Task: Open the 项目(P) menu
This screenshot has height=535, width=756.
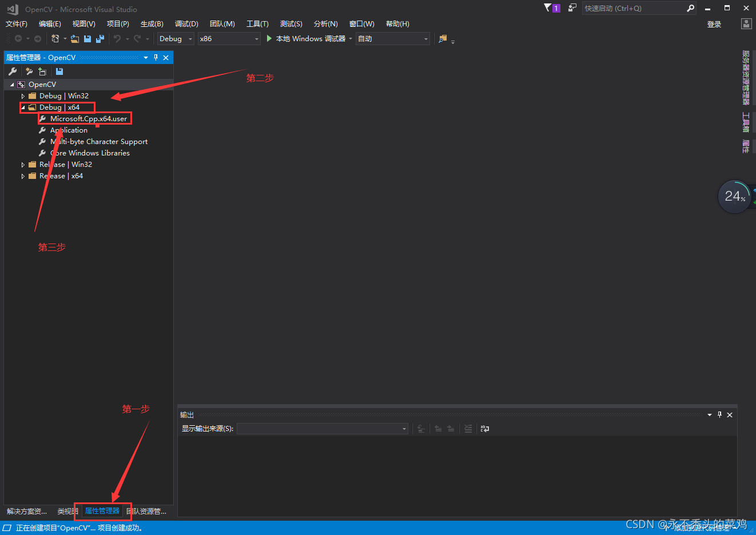Action: [118, 24]
